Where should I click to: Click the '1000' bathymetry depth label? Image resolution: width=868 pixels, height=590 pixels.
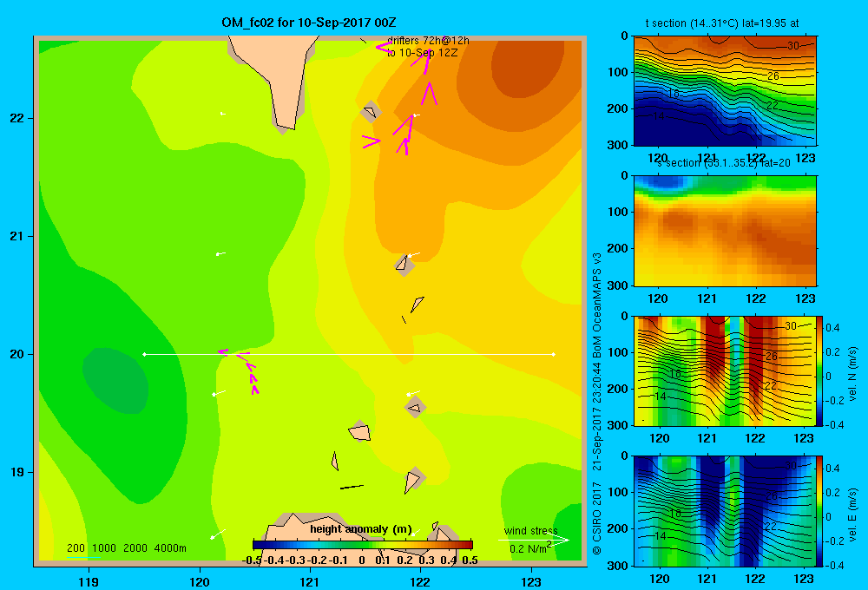tap(104, 548)
